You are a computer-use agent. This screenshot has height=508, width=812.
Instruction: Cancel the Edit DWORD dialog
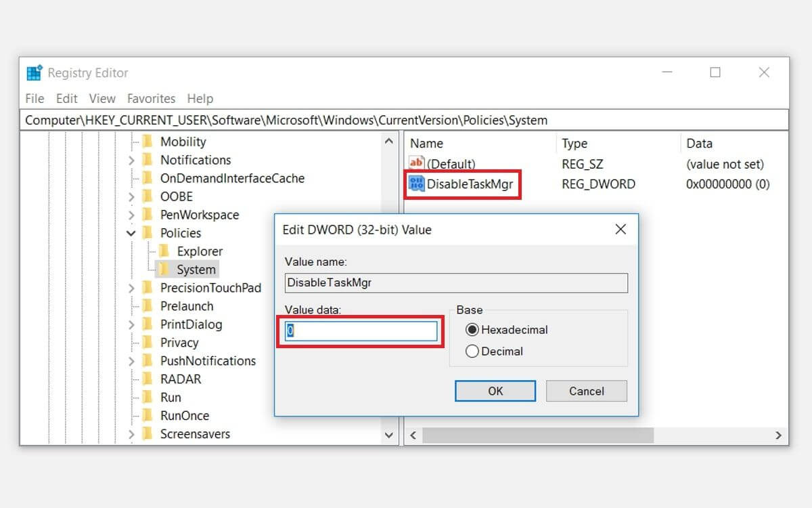586,391
